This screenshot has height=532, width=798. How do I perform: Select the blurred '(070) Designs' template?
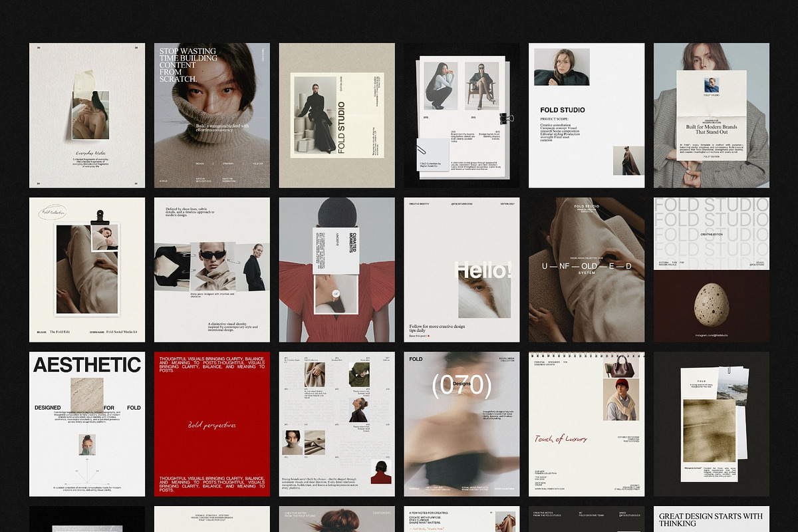point(462,424)
